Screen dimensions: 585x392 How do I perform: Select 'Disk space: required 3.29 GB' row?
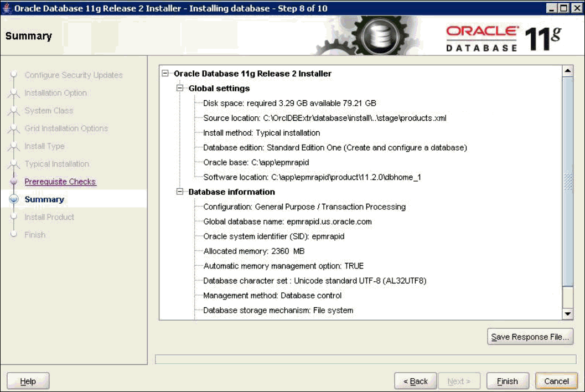click(289, 103)
